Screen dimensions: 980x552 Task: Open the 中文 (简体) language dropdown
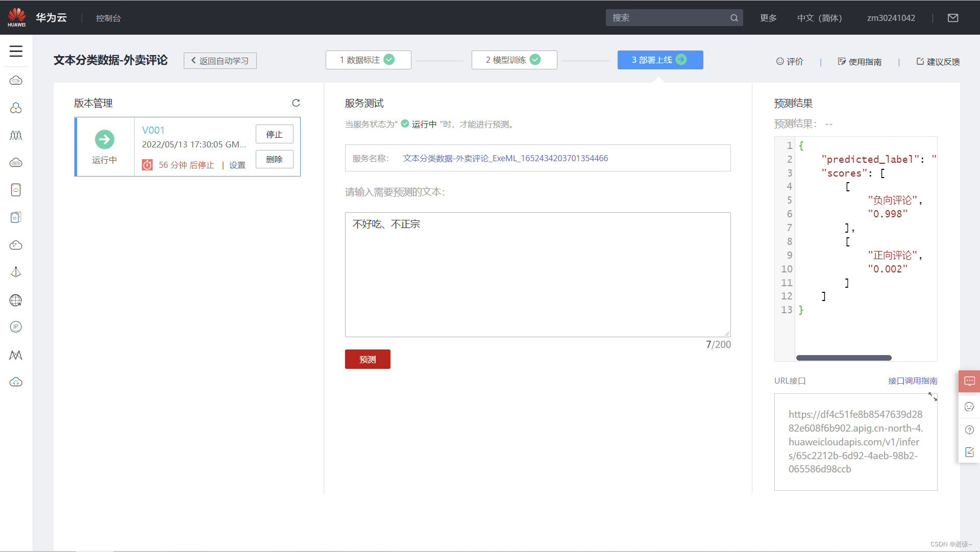(x=819, y=18)
